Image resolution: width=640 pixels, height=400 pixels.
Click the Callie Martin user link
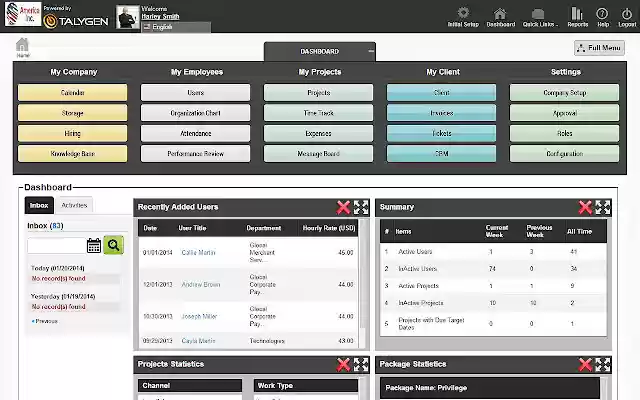coord(198,253)
